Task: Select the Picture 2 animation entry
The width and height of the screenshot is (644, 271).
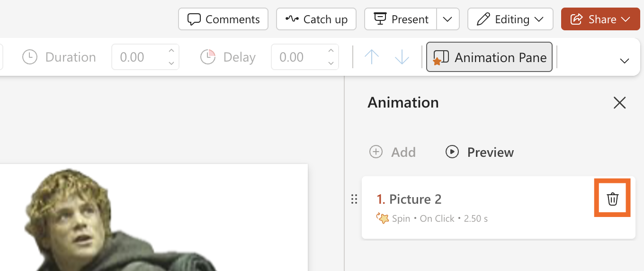Action: (499, 208)
